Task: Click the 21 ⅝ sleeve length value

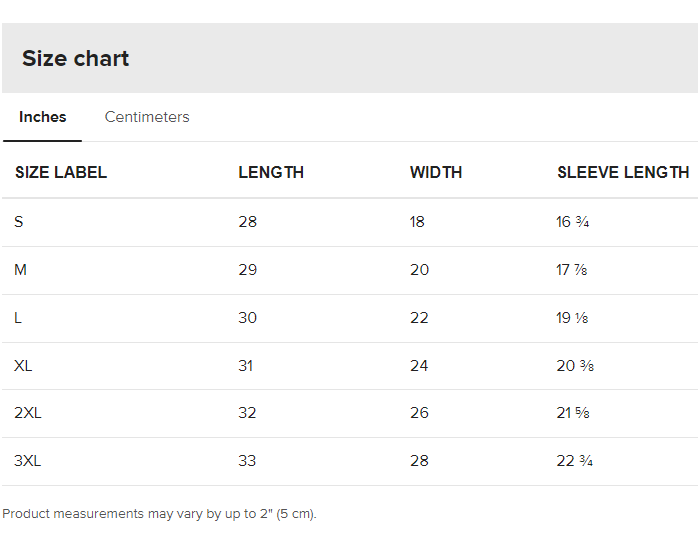Action: (573, 413)
